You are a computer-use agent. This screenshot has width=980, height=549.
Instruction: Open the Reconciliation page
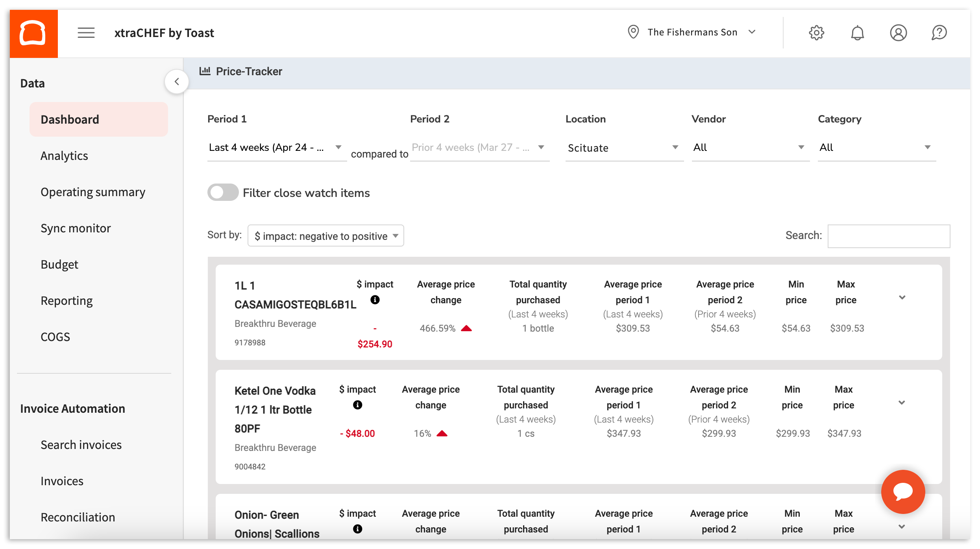pos(78,517)
